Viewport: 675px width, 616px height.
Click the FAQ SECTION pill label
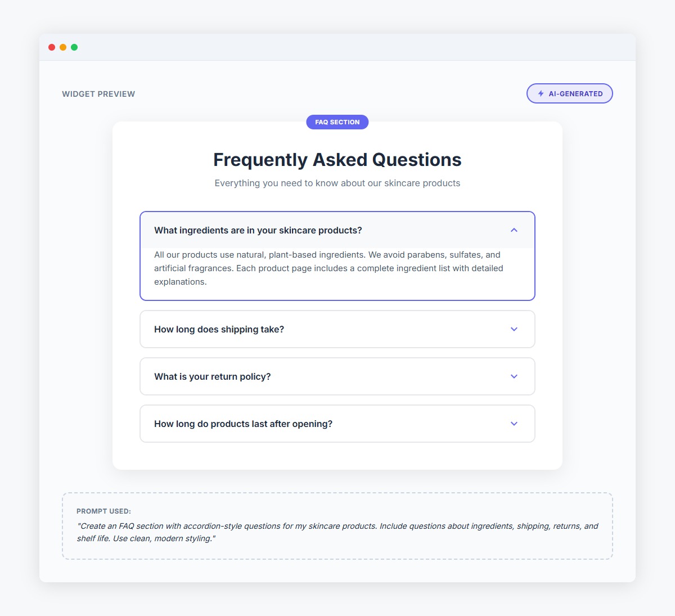(x=337, y=122)
